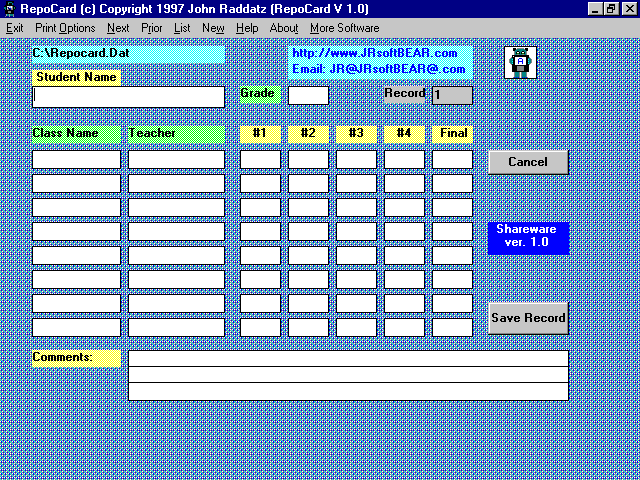The image size is (640, 480).
Task: Click the RepoCard title bar app icon
Action: (x=9, y=8)
